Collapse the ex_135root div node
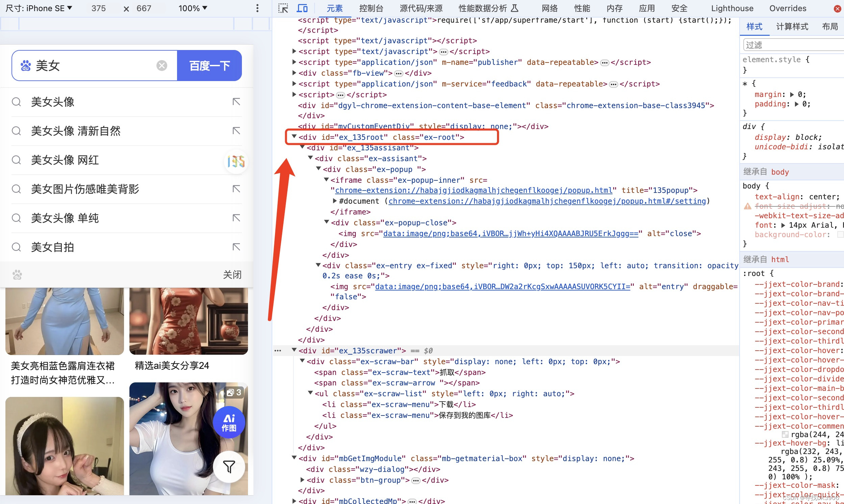The image size is (844, 504). 294,136
